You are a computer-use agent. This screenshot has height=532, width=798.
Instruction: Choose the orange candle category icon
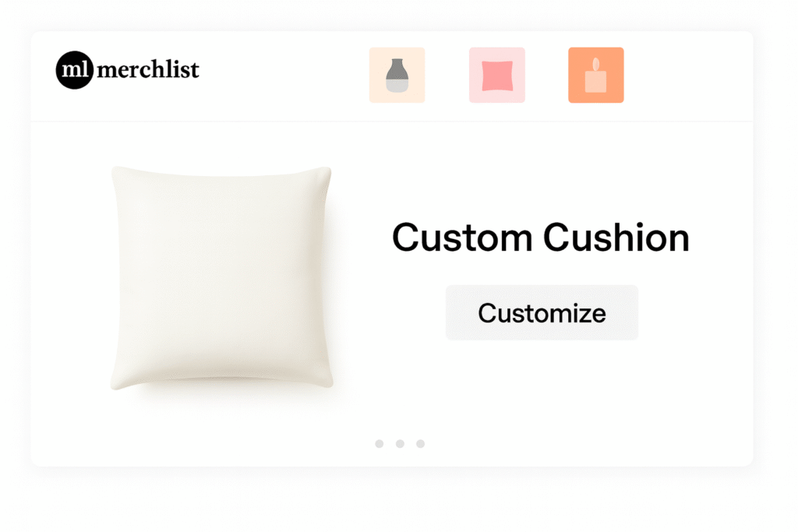pos(595,75)
